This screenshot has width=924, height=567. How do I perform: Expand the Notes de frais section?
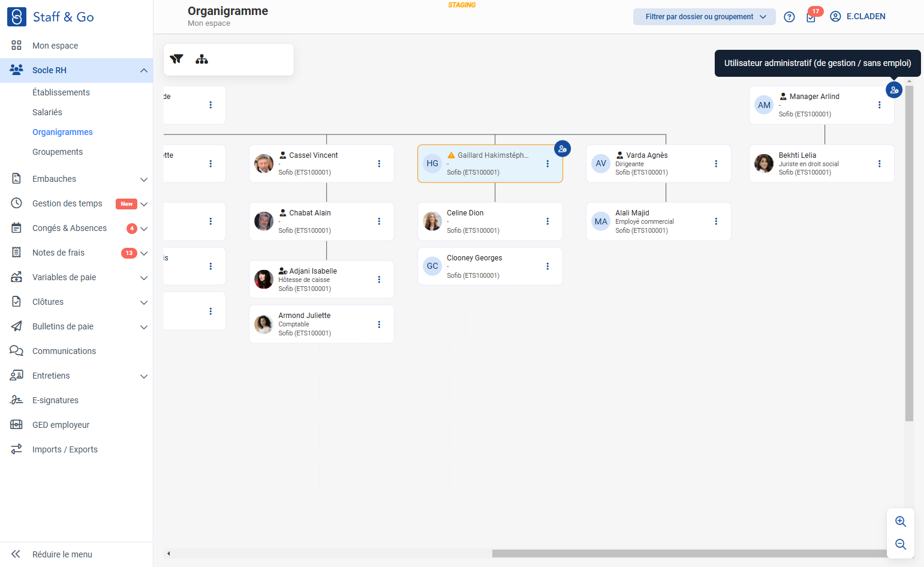click(144, 253)
